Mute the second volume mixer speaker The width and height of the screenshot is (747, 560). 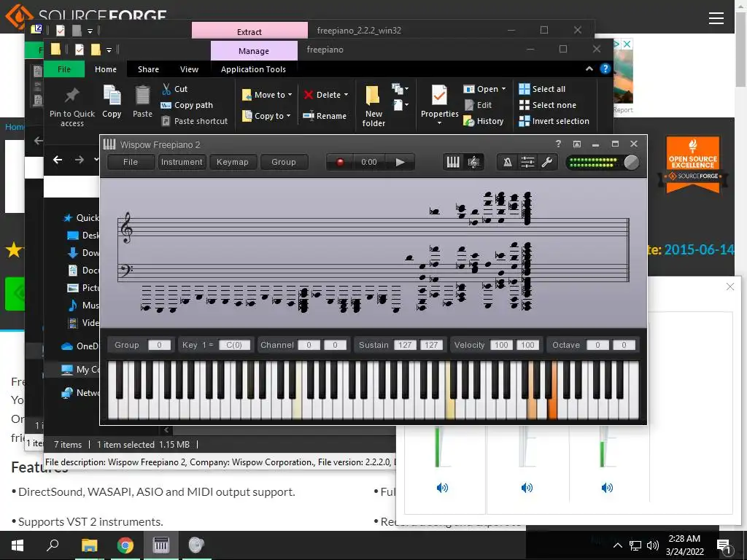tap(527, 488)
